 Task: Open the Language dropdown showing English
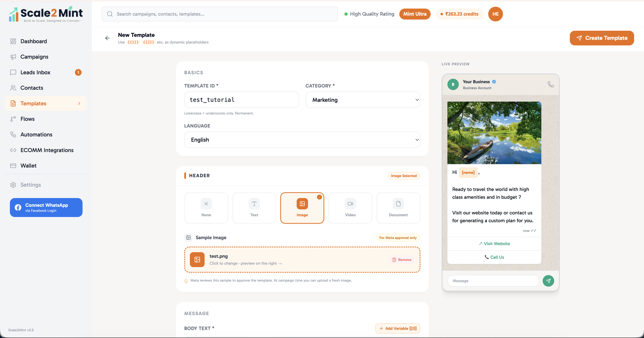tap(302, 140)
